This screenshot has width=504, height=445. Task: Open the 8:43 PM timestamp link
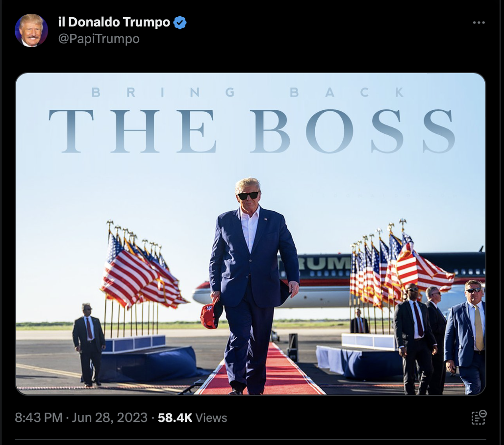[x=39, y=418]
